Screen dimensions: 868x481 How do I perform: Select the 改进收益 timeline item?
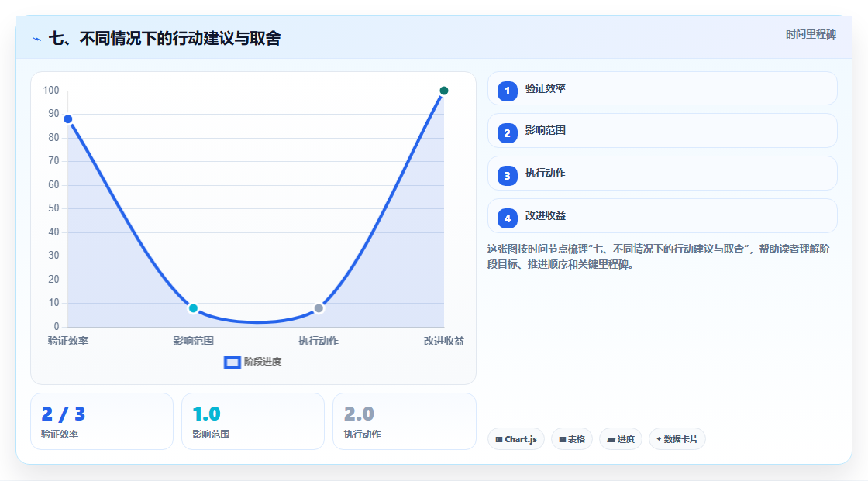662,216
